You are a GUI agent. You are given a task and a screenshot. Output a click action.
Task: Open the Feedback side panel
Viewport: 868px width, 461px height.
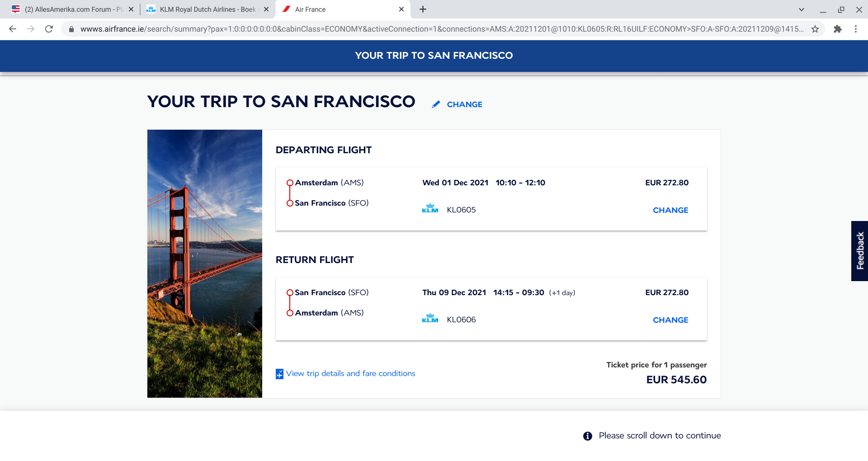(x=859, y=251)
